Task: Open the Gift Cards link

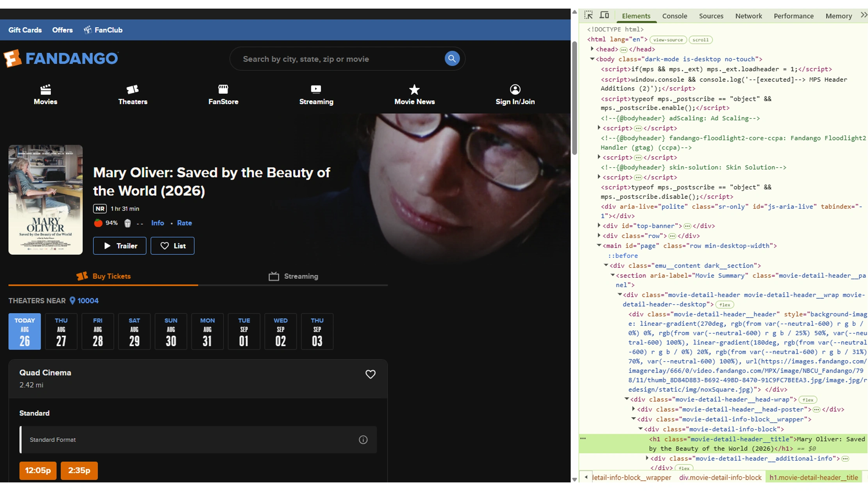Action: tap(25, 30)
